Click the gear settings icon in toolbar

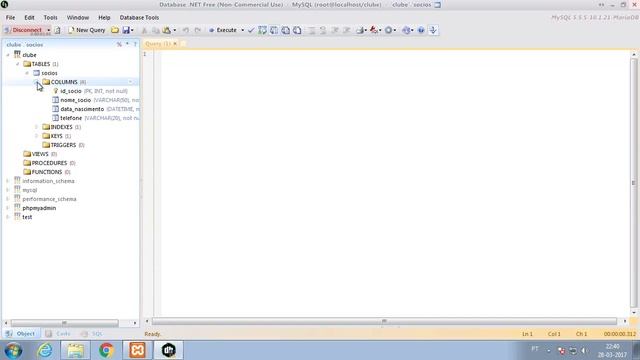pos(389,30)
